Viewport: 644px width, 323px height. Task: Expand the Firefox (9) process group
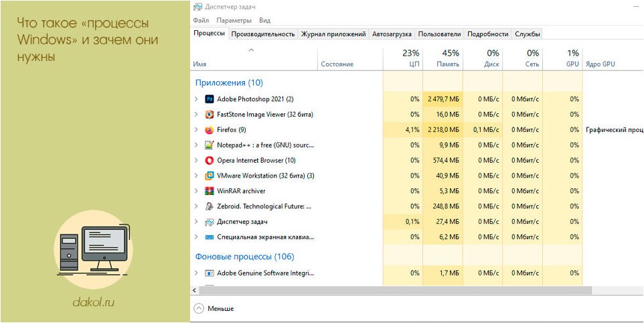coord(196,130)
